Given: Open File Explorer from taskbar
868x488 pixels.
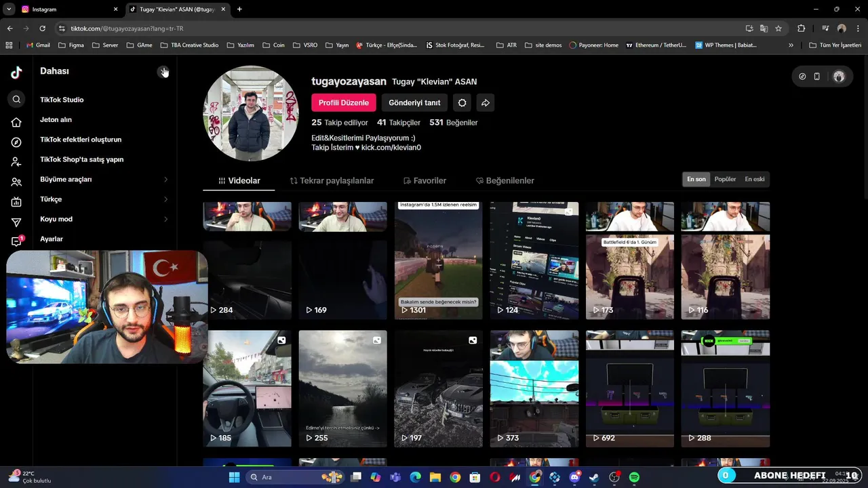Looking at the screenshot, I should click(435, 477).
